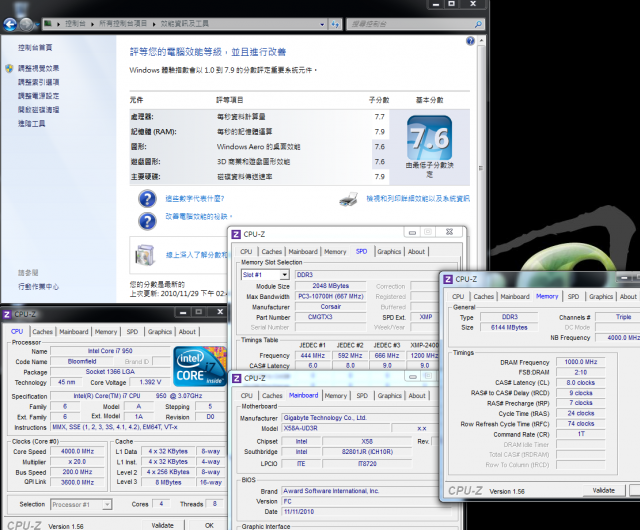Click the back navigation arrow in Control Panel
This screenshot has width=640, height=530.
tap(10, 24)
